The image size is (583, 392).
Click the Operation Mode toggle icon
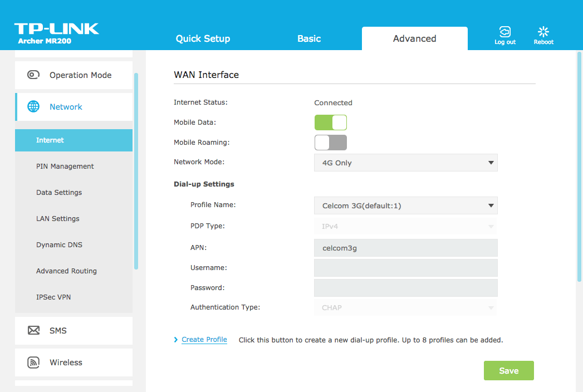tap(33, 75)
